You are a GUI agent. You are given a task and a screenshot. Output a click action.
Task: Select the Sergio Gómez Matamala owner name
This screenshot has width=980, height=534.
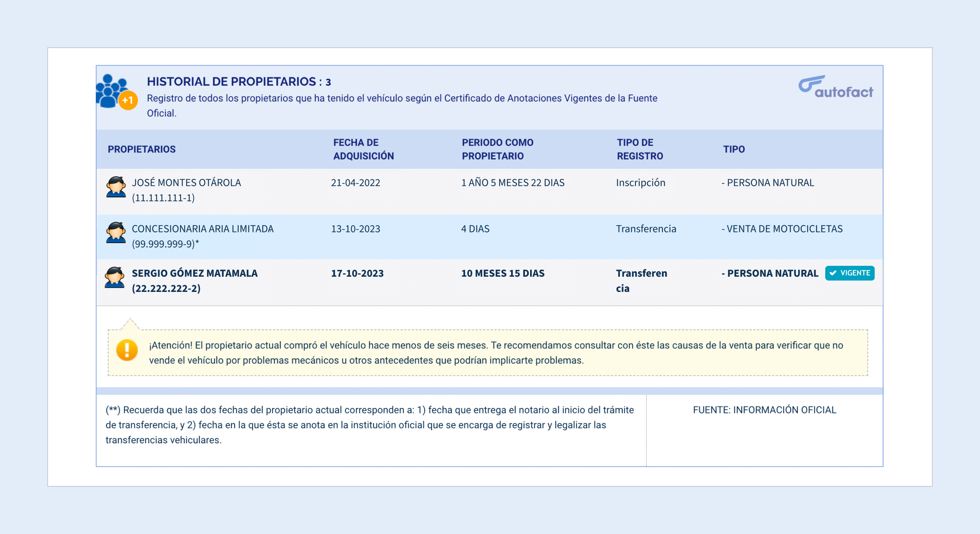(195, 273)
